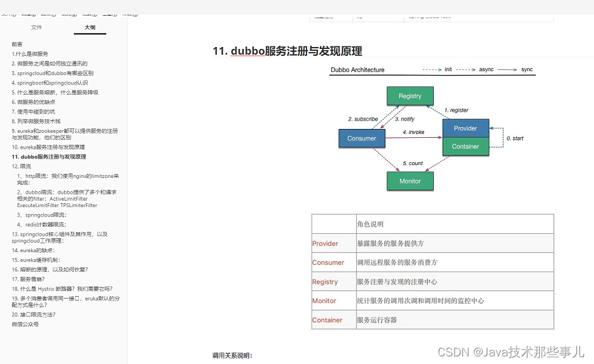Click table header cell 角色说明
The image size is (594, 364).
(455, 224)
